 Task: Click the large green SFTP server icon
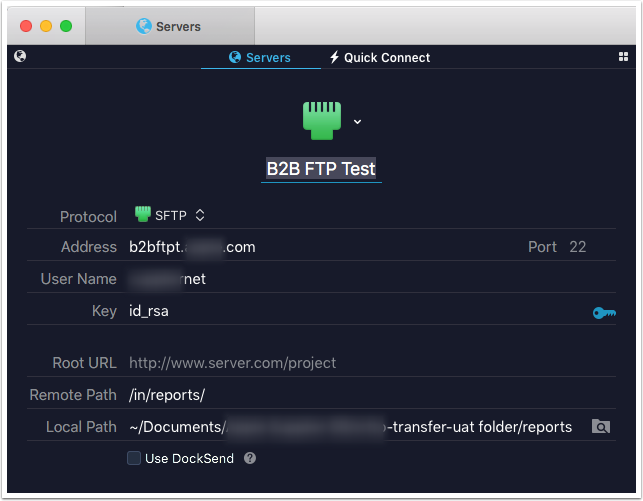[322, 121]
